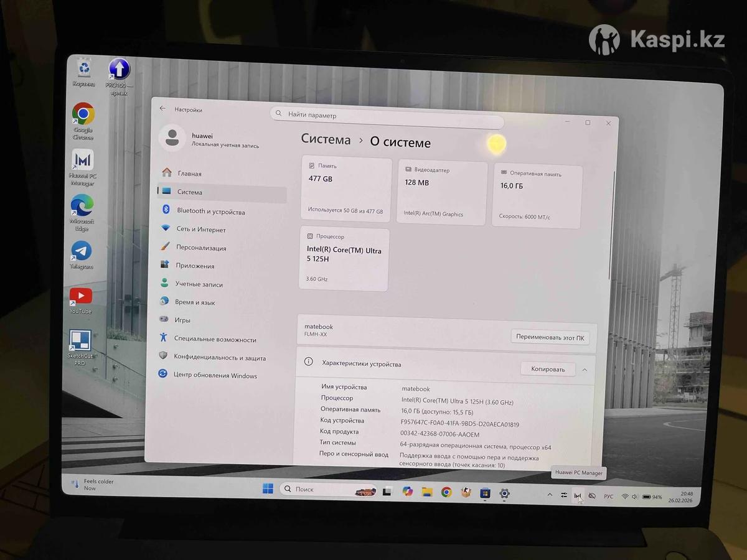Open File Explorer from the taskbar
The height and width of the screenshot is (560, 747).
(427, 492)
